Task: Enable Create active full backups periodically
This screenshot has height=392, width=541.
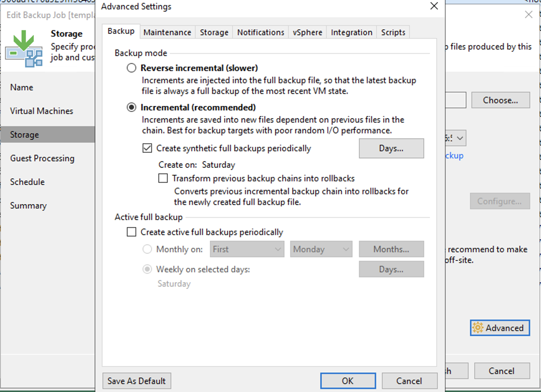Action: click(x=131, y=232)
